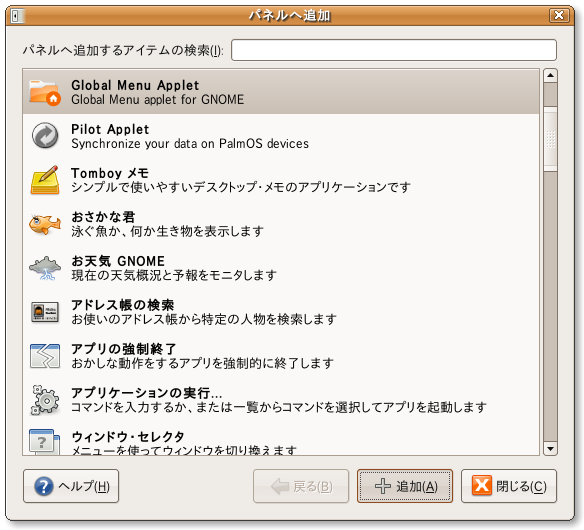Click the address card icon for アドレス帳の検索

[x=45, y=312]
